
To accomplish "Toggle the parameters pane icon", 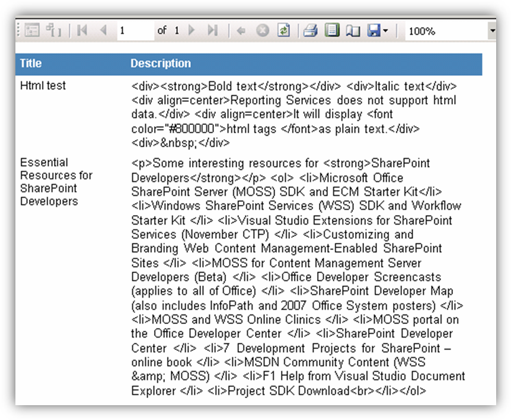I will 33,31.
